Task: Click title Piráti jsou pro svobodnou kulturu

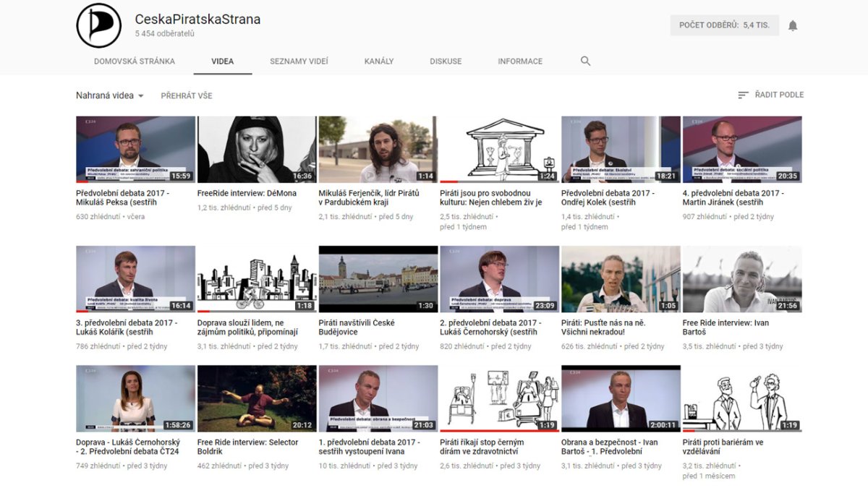Action: (491, 198)
